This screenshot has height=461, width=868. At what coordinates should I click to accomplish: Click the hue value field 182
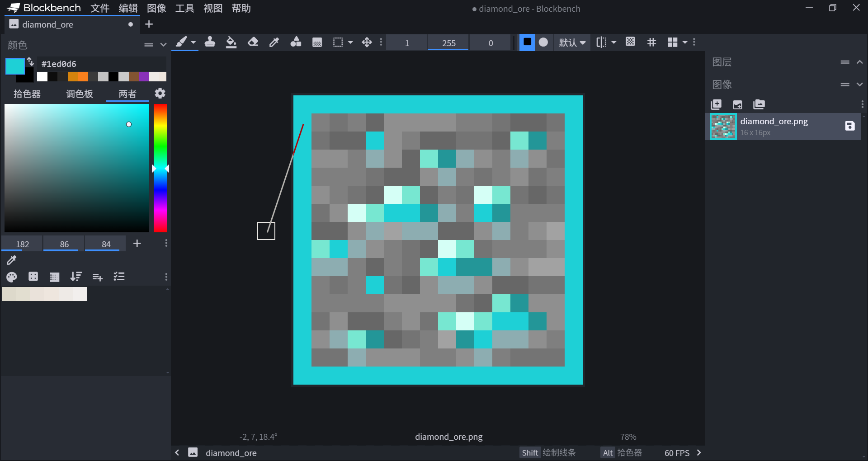(x=22, y=244)
